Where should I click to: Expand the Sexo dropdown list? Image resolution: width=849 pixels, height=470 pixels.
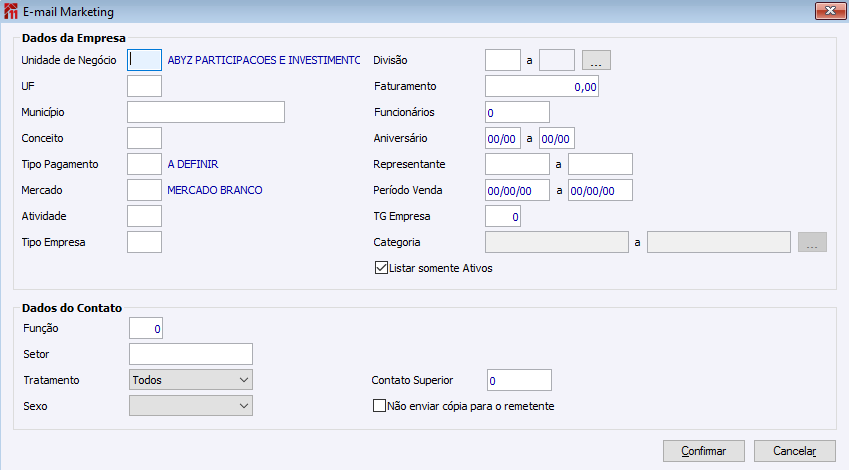(191, 405)
